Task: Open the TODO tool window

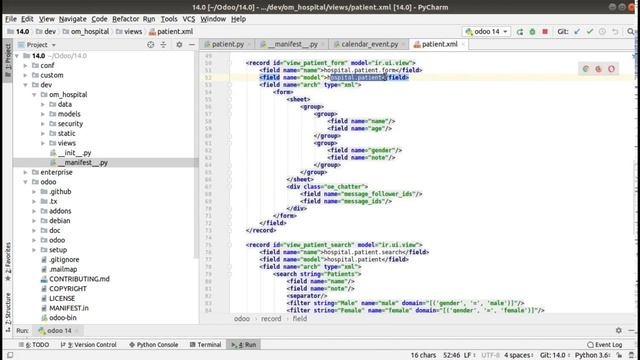Action: pos(34,345)
